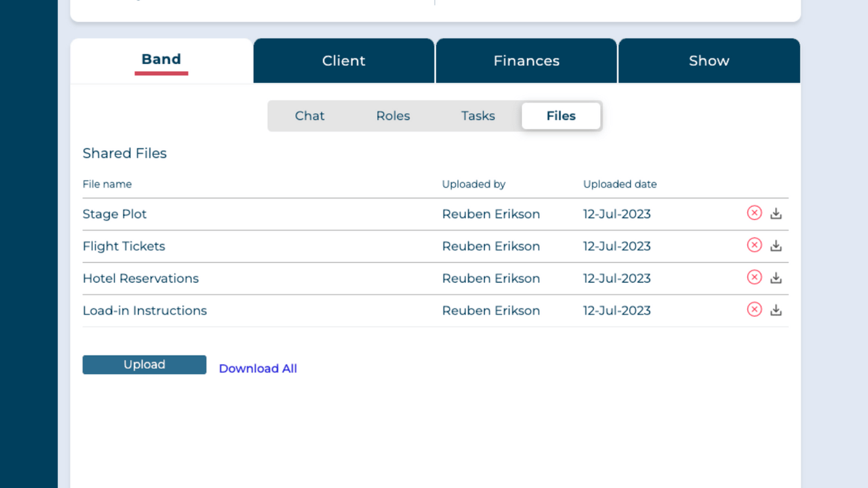Viewport: 868px width, 488px height.
Task: Click the Hotel Reservations row
Action: (x=141, y=278)
